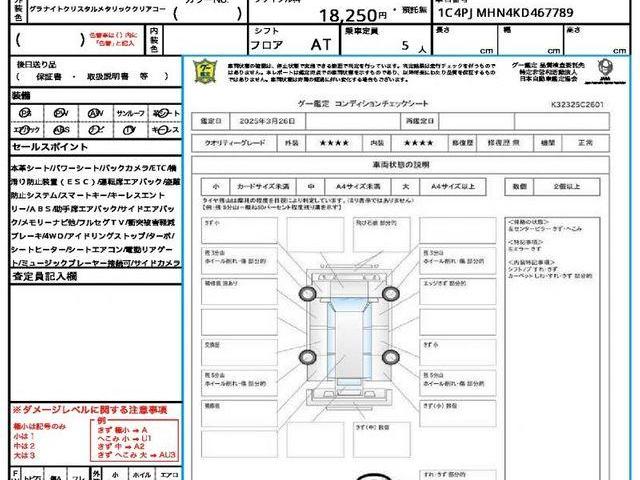This screenshot has width=640, height=480.
Task: Click the A4サイズ以上 legend cell
Action: point(453,187)
